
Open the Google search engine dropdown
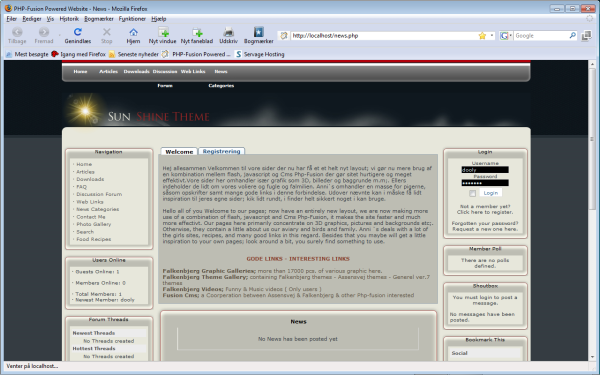point(505,36)
